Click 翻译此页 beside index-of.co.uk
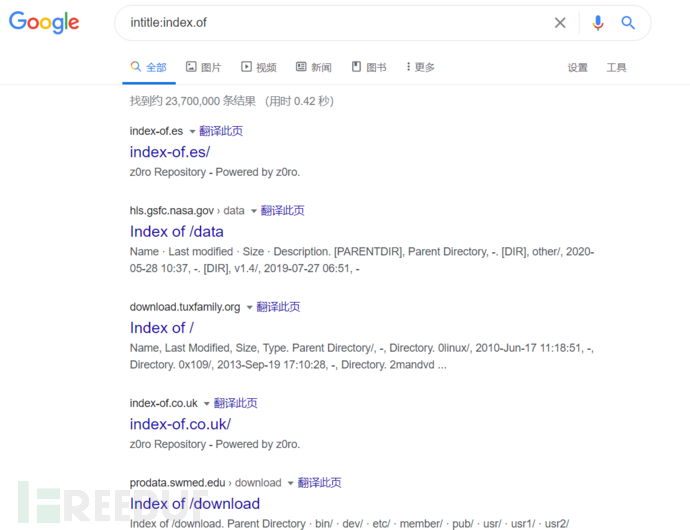Viewport: 690px width, 530px height. 235,403
